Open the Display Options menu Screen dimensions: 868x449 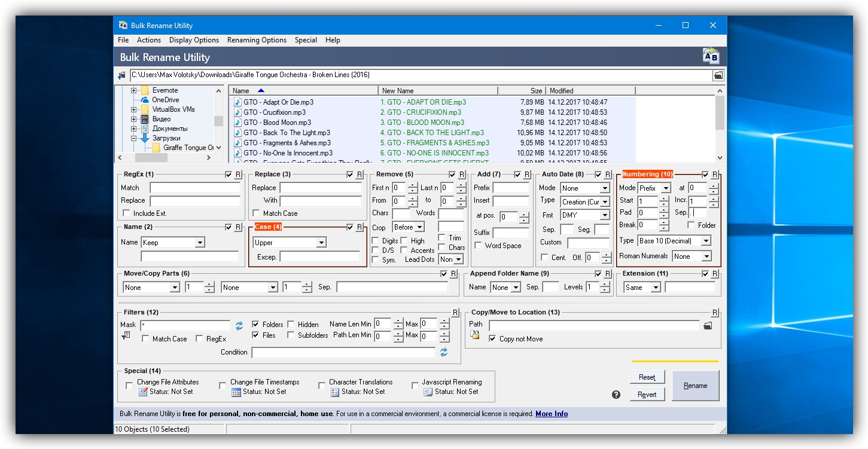coord(194,40)
